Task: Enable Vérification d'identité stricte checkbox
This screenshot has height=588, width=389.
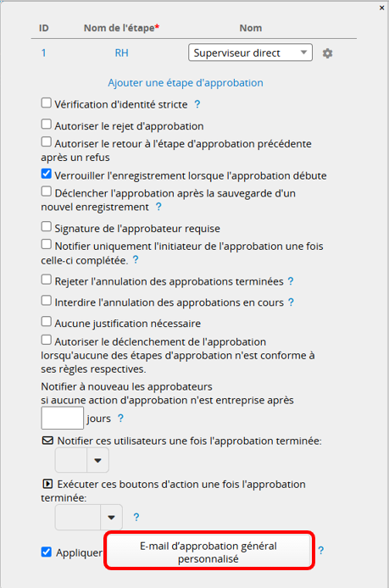Action: click(x=46, y=103)
